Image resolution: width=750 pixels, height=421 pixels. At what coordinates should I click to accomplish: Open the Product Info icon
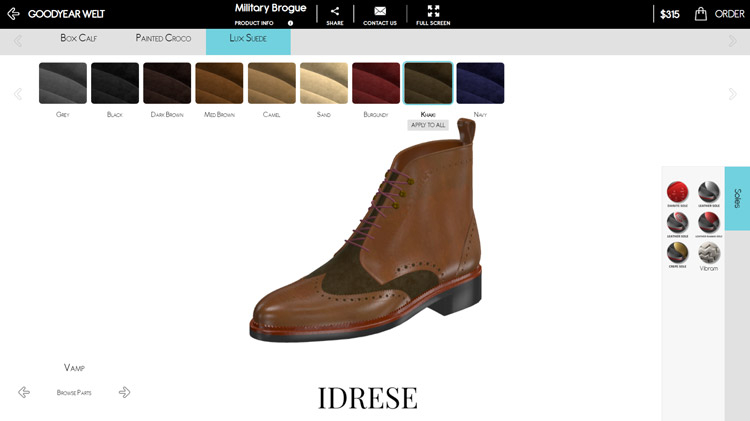(290, 23)
